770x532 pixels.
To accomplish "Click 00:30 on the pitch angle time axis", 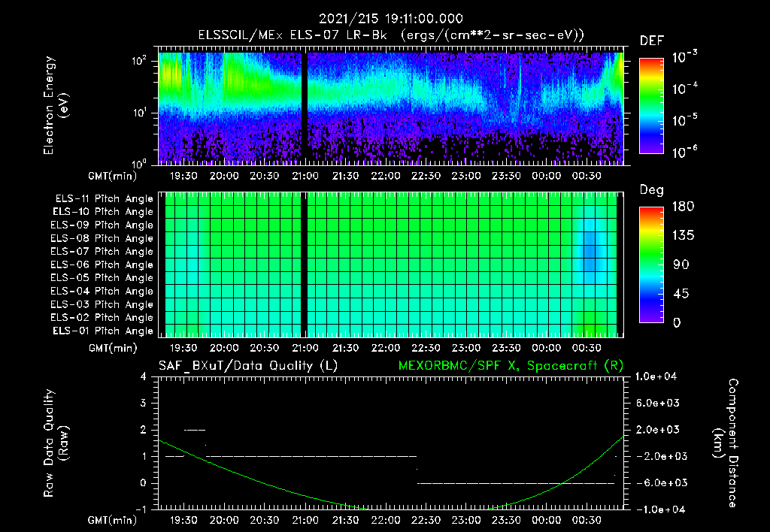I will 587,348.
